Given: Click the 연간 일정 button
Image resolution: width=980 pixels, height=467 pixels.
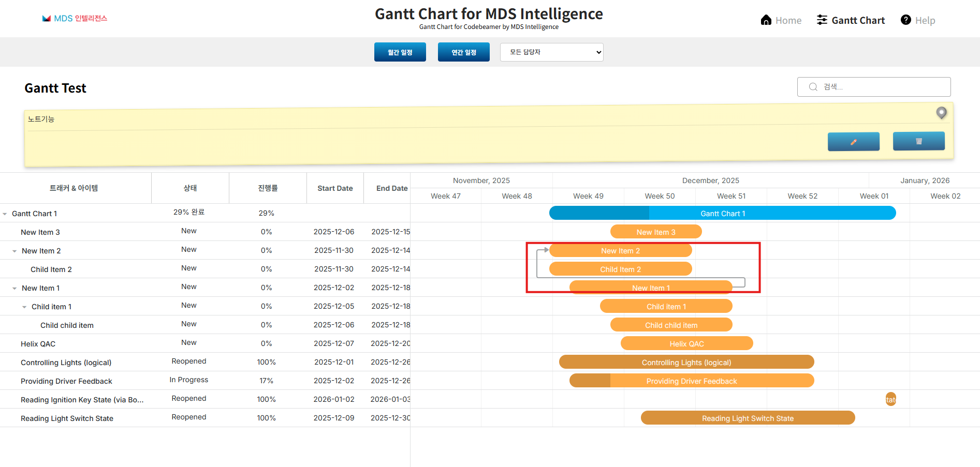Looking at the screenshot, I should (x=463, y=52).
